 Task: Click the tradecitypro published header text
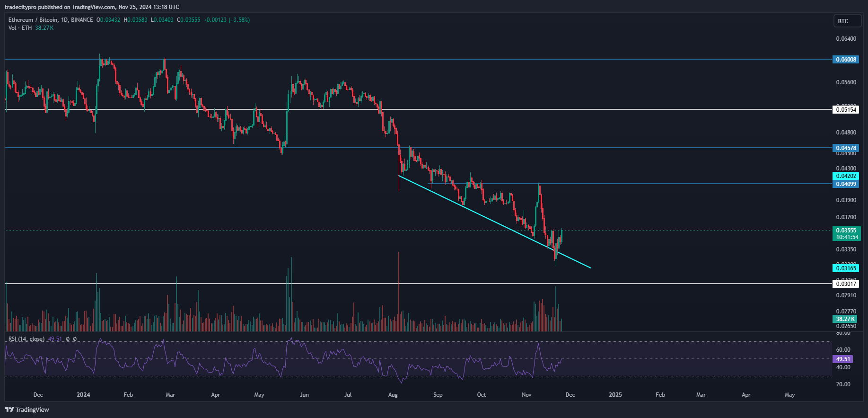click(x=92, y=7)
